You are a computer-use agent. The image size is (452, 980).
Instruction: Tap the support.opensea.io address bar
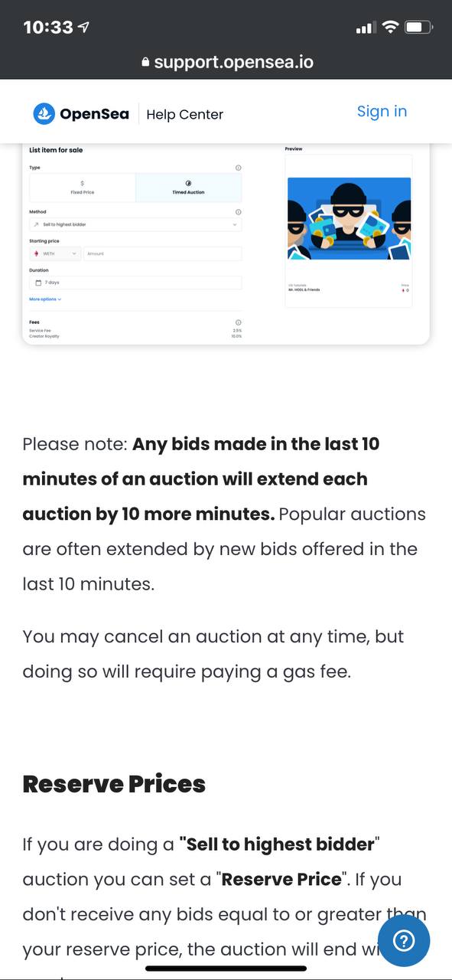(x=226, y=63)
